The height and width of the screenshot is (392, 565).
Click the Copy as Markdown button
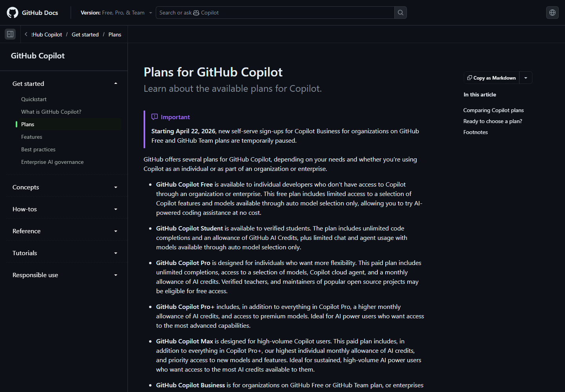click(x=492, y=78)
